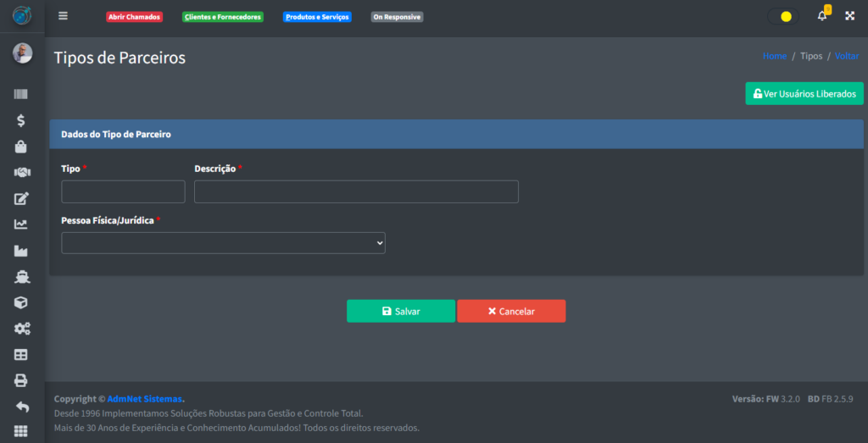Toggle fullscreen with the expand arrows icon
Screen dimensions: 868x443
[849, 16]
